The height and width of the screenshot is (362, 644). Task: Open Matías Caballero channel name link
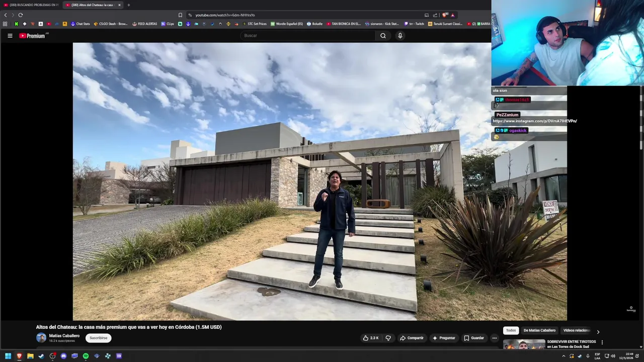coord(64,336)
